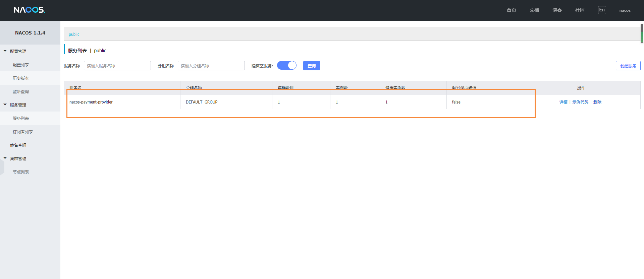Click the 创建服务 button

click(x=628, y=66)
